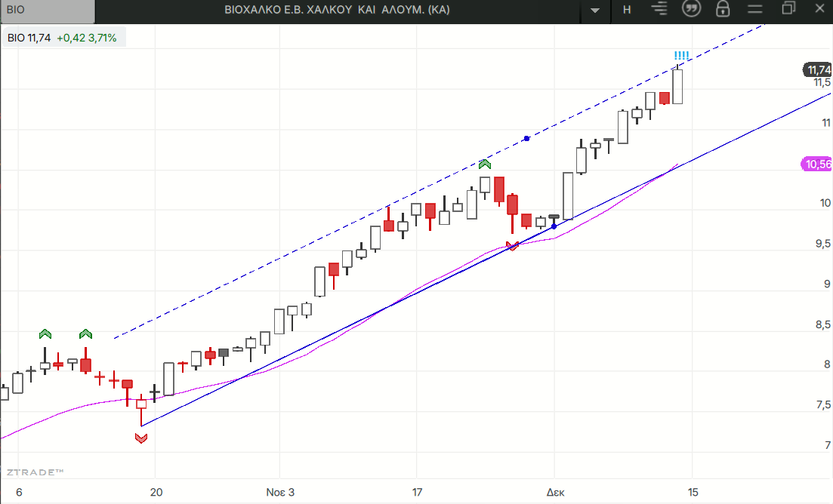Click the purple 10,56 moving average label
Screen dimensions: 833x504
click(x=816, y=164)
